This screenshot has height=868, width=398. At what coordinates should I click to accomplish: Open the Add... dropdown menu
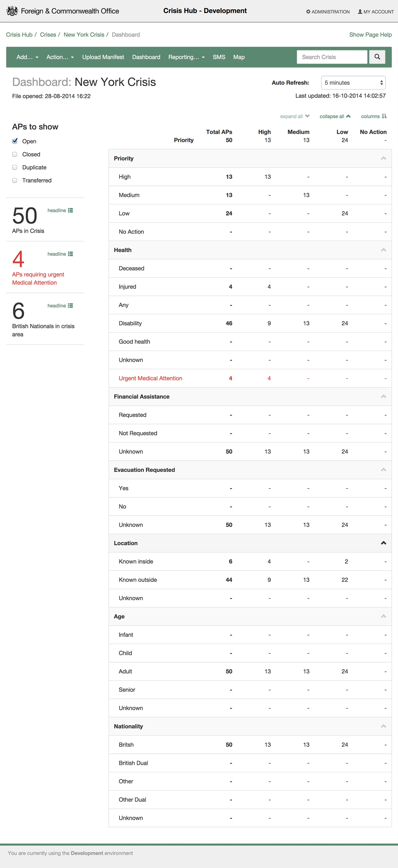pos(28,57)
